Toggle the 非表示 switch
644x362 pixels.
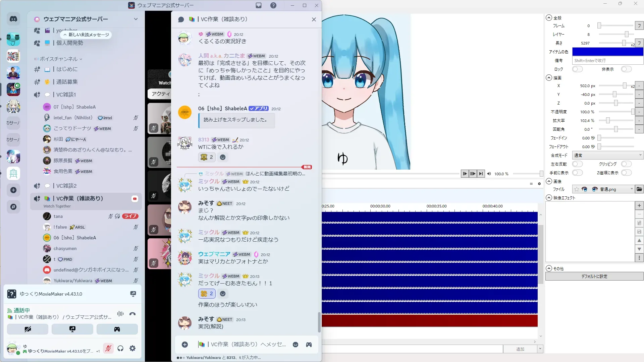[626, 69]
